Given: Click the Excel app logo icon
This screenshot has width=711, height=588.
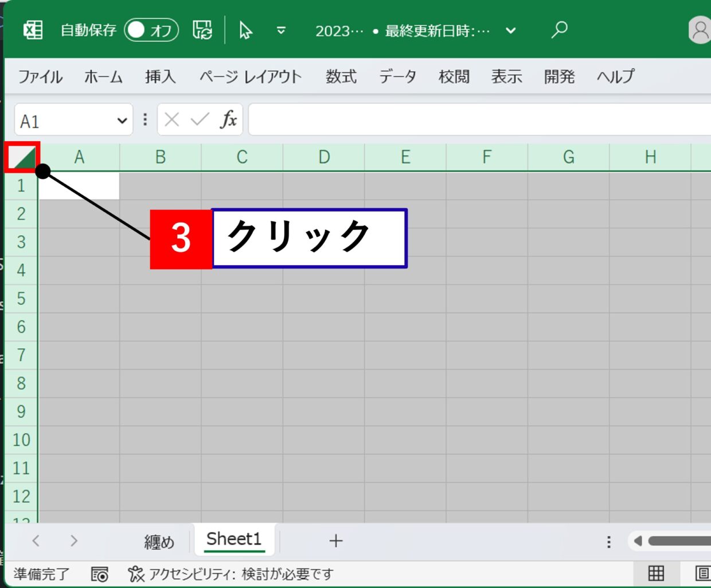Looking at the screenshot, I should click(33, 30).
